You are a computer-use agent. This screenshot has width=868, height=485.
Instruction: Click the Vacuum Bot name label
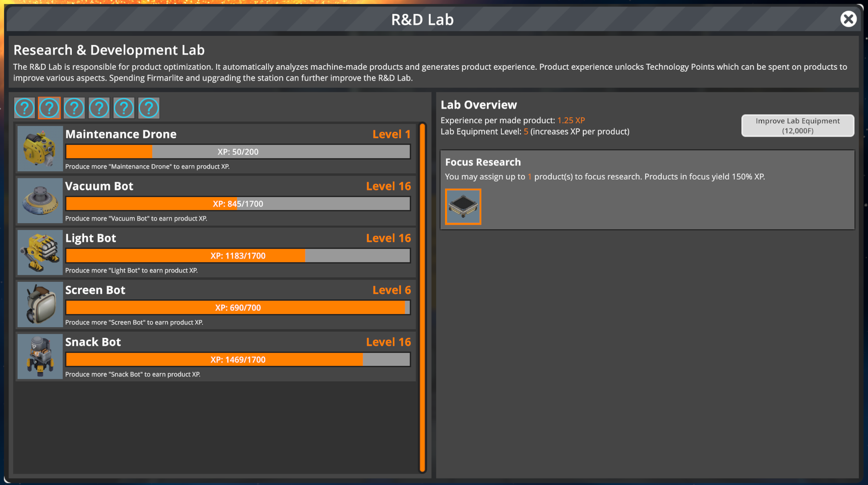point(99,186)
